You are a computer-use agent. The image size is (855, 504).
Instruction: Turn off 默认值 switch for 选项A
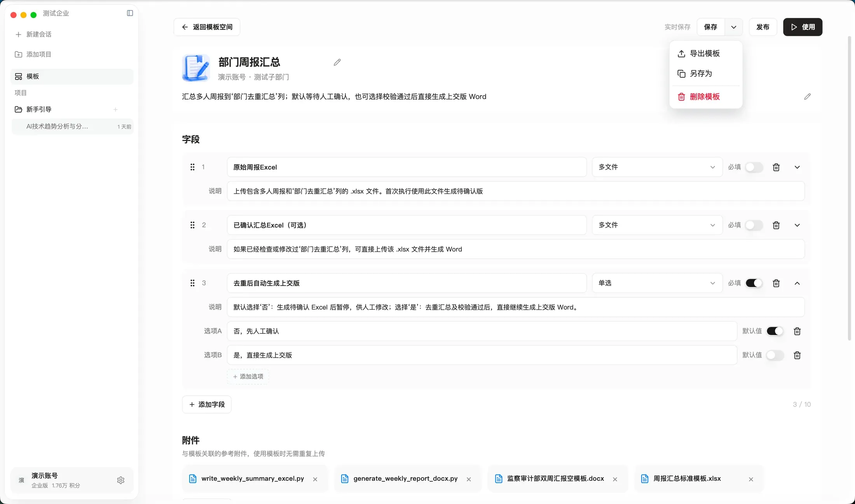(x=775, y=331)
